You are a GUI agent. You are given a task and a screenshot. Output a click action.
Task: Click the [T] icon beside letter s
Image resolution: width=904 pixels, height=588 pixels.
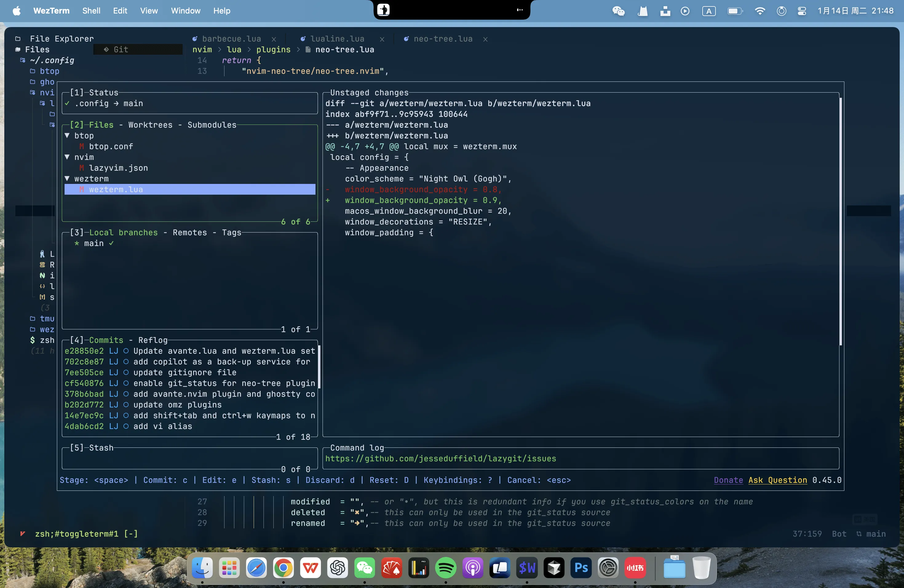(x=43, y=297)
